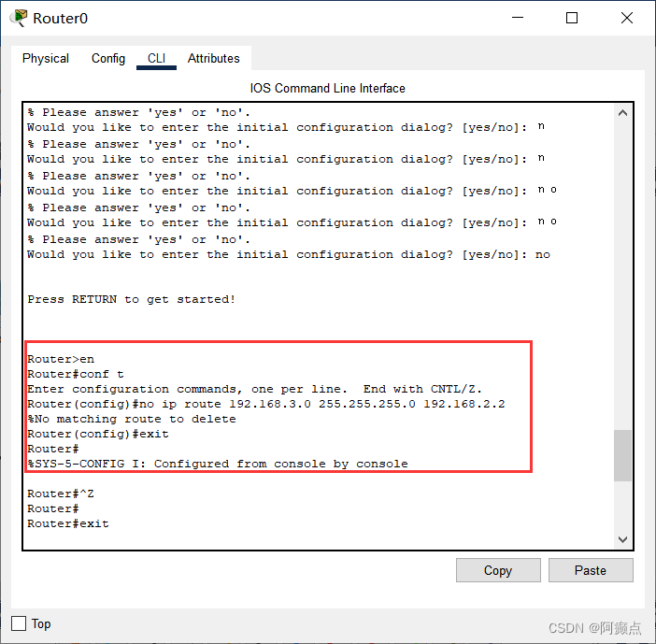Click the CLI vertical scrollbar thumb
The height and width of the screenshot is (644, 656).
coord(622,455)
